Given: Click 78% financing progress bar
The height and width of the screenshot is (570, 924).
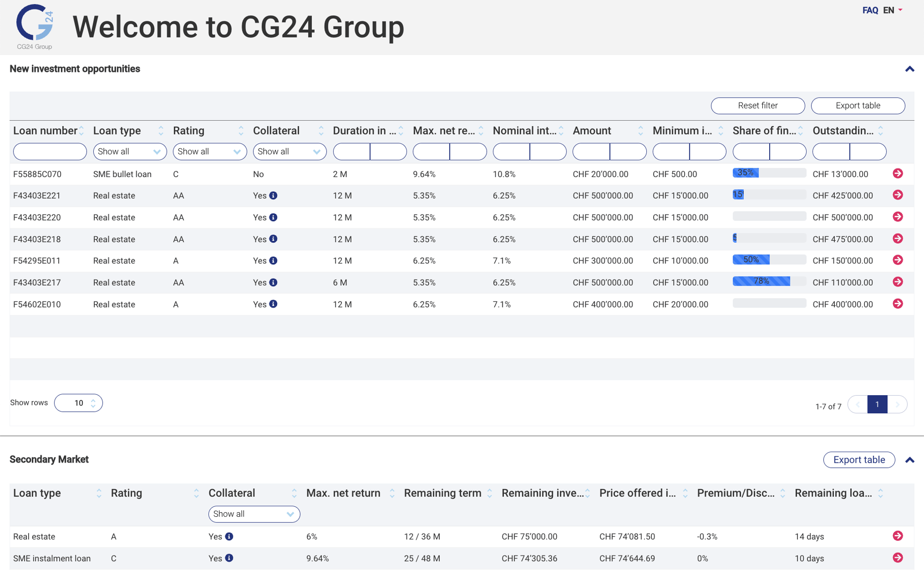Looking at the screenshot, I should (x=761, y=281).
